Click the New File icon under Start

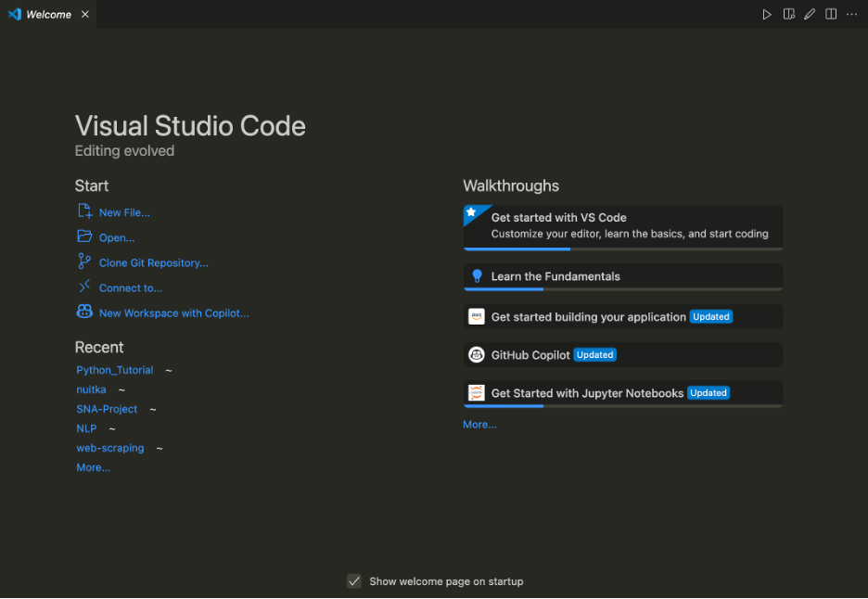click(x=84, y=211)
